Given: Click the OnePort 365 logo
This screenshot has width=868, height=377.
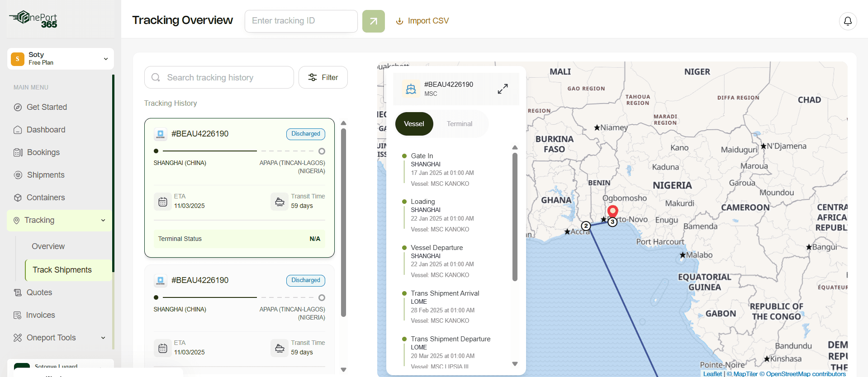Looking at the screenshot, I should (x=33, y=19).
